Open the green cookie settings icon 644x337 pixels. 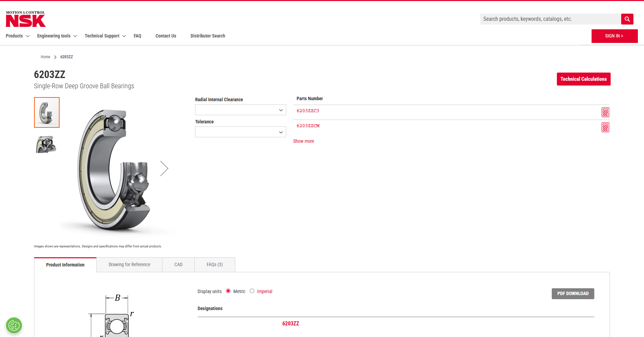pos(14,325)
